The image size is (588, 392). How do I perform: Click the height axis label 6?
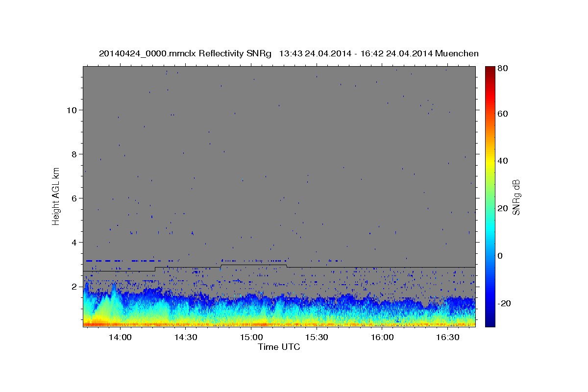75,198
